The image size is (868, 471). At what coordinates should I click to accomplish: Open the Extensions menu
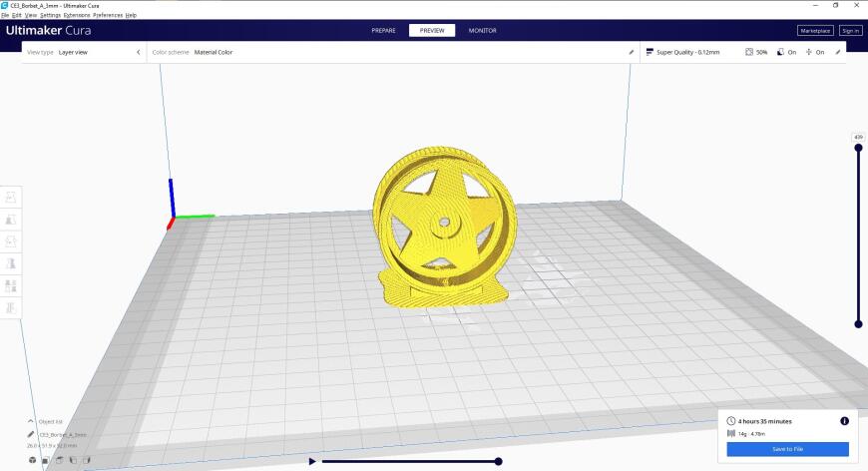(77, 15)
